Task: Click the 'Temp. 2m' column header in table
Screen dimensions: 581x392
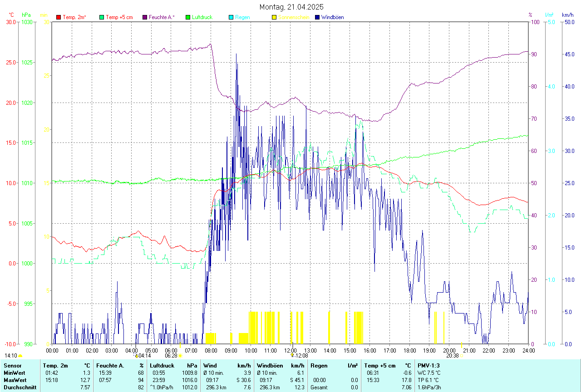Action: (55, 365)
